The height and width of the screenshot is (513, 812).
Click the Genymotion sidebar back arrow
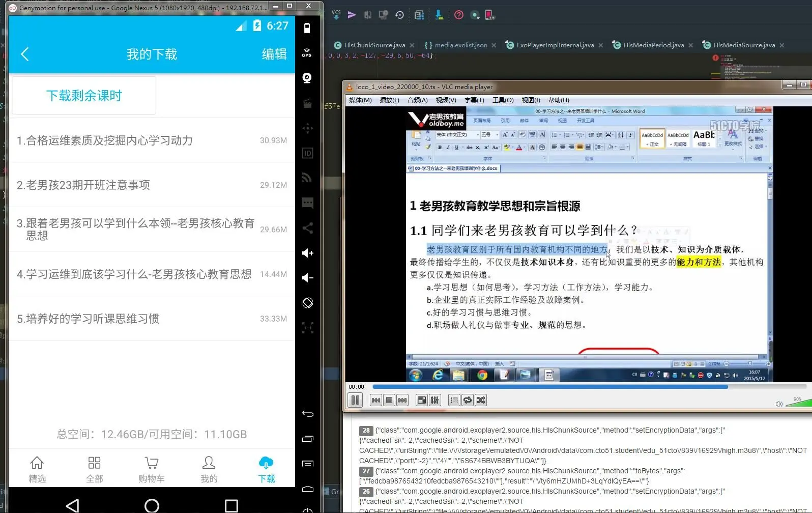307,414
